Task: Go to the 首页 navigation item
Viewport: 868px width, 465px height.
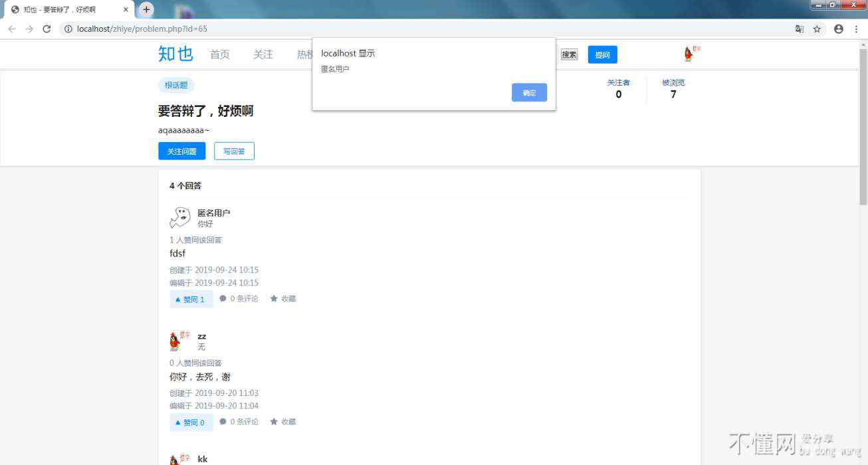Action: click(219, 54)
